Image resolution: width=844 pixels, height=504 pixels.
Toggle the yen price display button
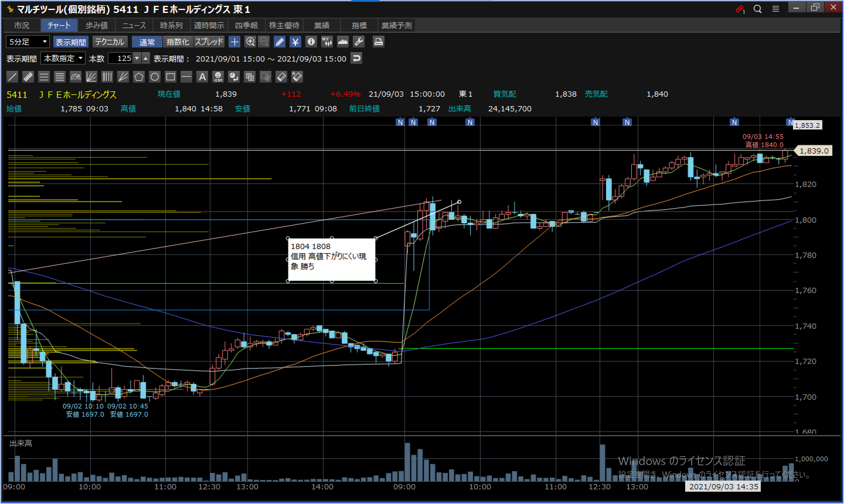tap(295, 42)
